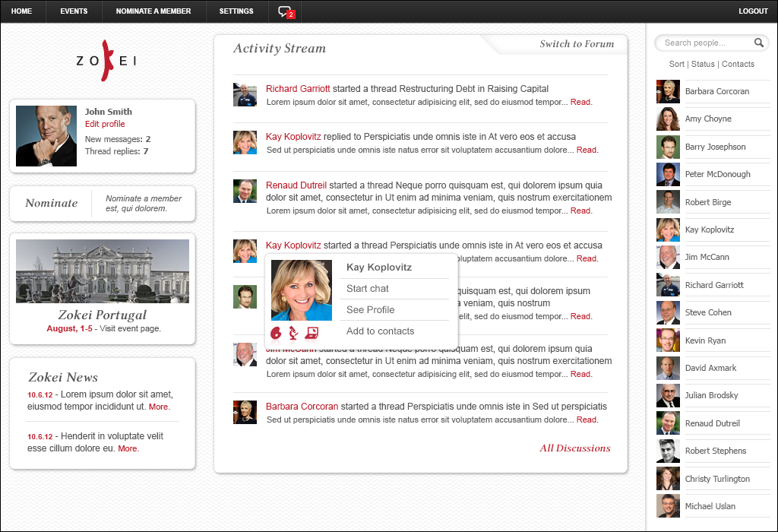
Task: Switch to Forum view
Action: 577,44
